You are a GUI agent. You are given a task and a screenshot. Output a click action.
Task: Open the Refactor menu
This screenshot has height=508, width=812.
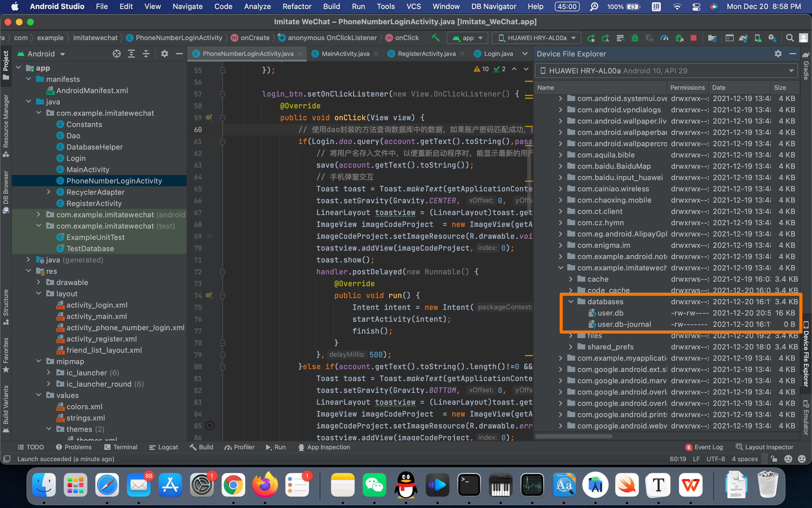pos(297,6)
